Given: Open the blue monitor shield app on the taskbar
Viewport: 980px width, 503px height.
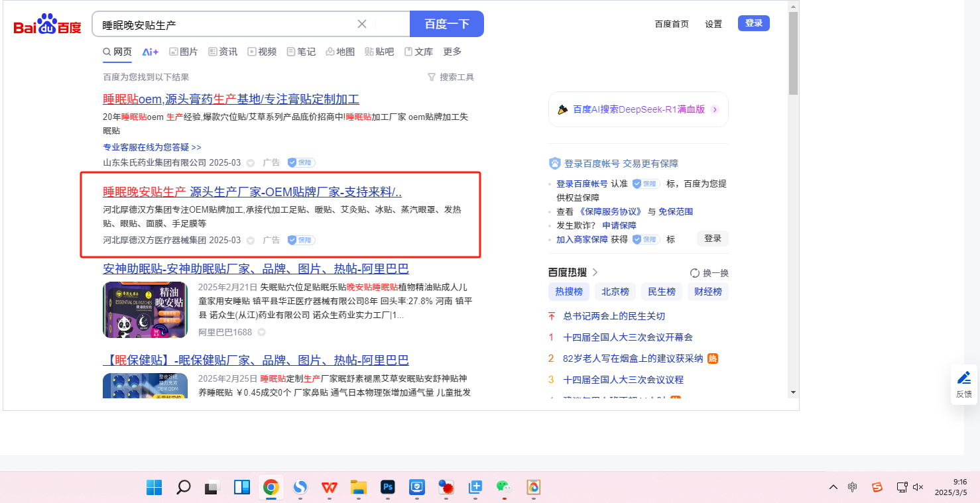Looking at the screenshot, I should click(417, 488).
